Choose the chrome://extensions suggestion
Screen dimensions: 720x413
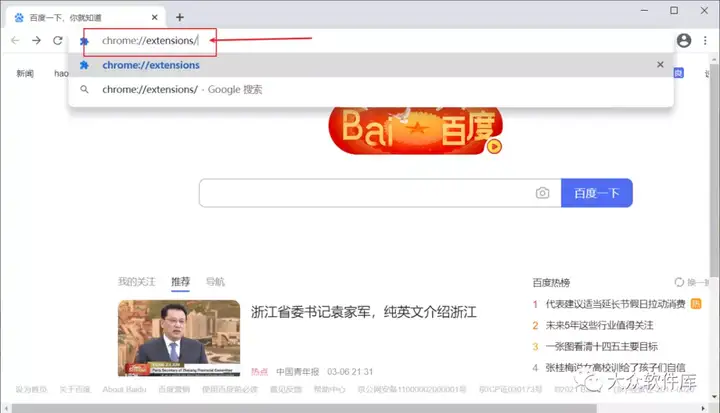tap(371, 65)
